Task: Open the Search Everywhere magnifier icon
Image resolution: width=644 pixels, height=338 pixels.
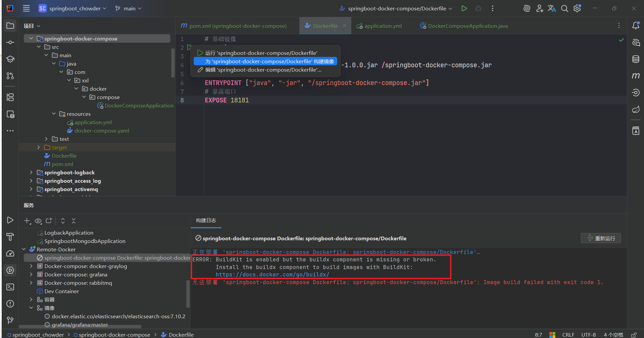Action: (x=565, y=8)
